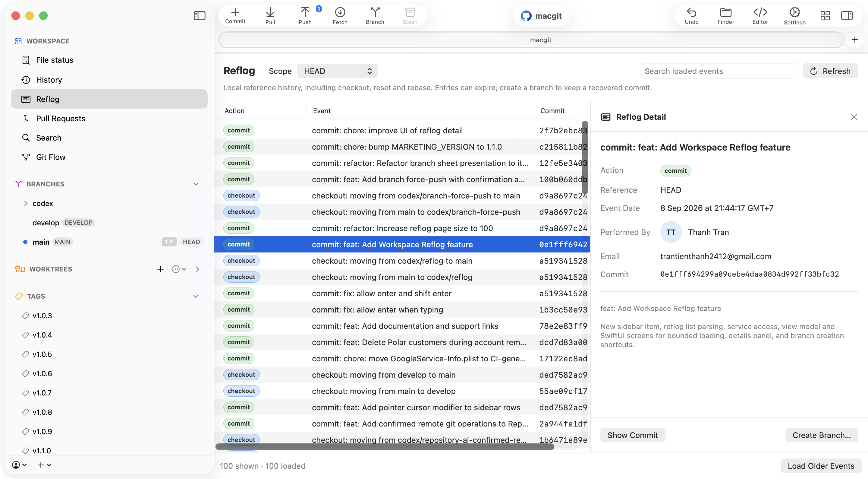Click commit hash c215811b82
The height and width of the screenshot is (479, 868).
563,147
